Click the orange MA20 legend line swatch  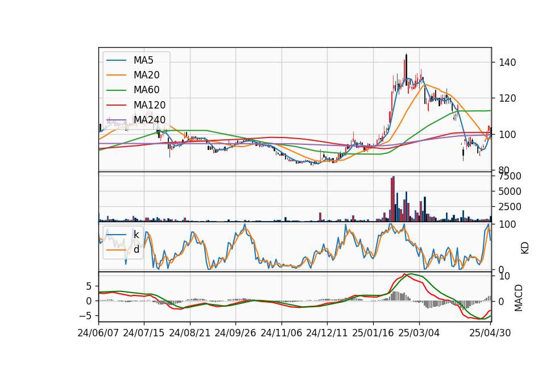[x=116, y=75]
